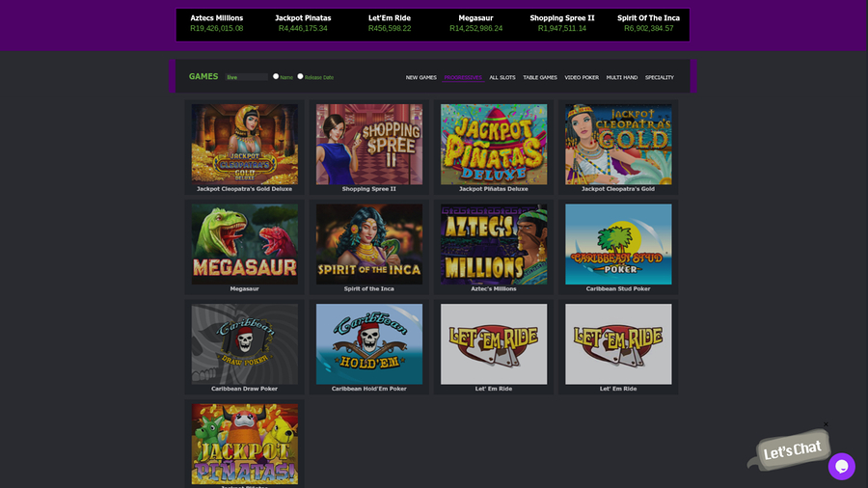This screenshot has height=488, width=868.
Task: Open the Spirit of the Inca thumbnail
Action: (369, 244)
